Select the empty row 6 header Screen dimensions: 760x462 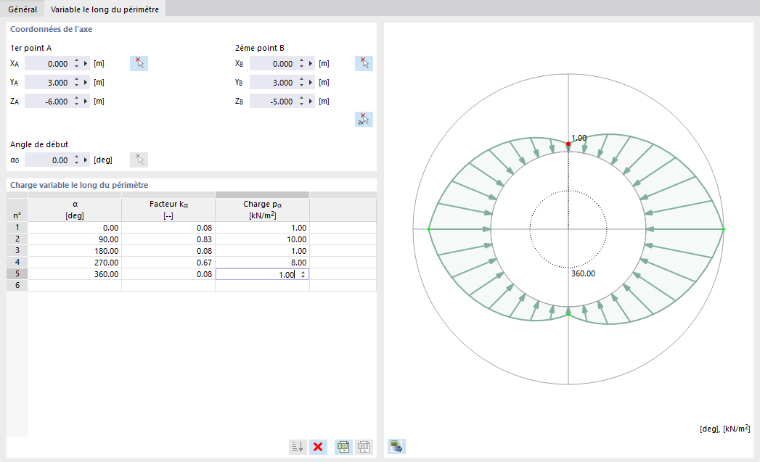coord(17,286)
